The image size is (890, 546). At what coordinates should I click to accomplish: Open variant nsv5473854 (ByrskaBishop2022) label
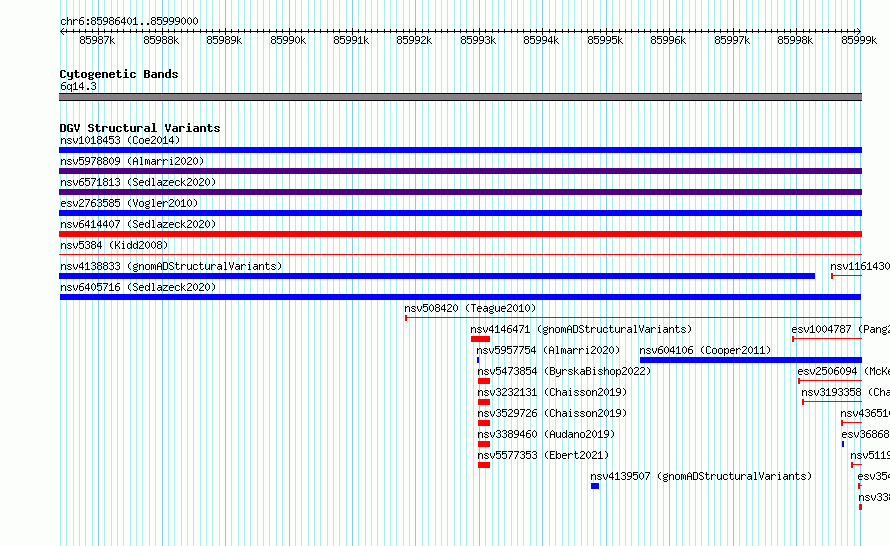pyautogui.click(x=564, y=371)
